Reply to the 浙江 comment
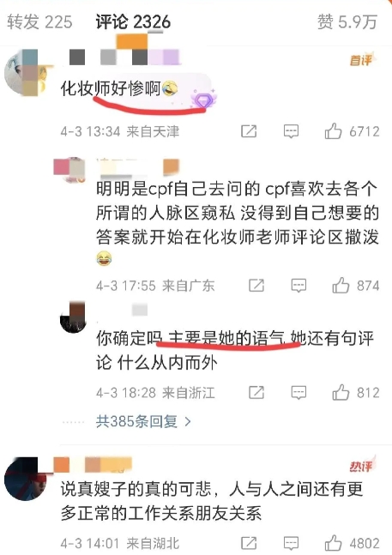The height and width of the screenshot is (555, 392). 299,392
